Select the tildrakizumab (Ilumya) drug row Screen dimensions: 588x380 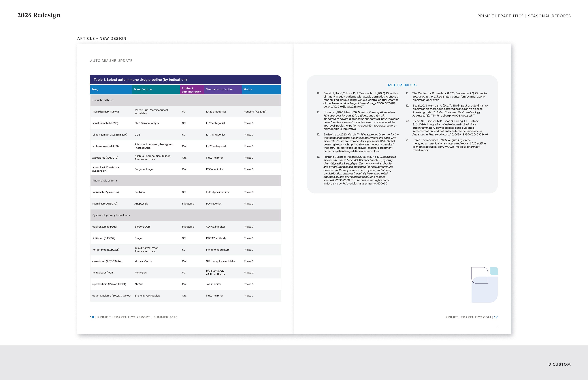[186, 111]
